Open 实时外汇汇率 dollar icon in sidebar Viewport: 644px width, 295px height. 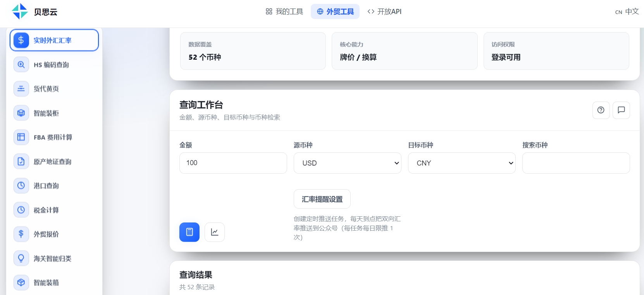coord(21,40)
